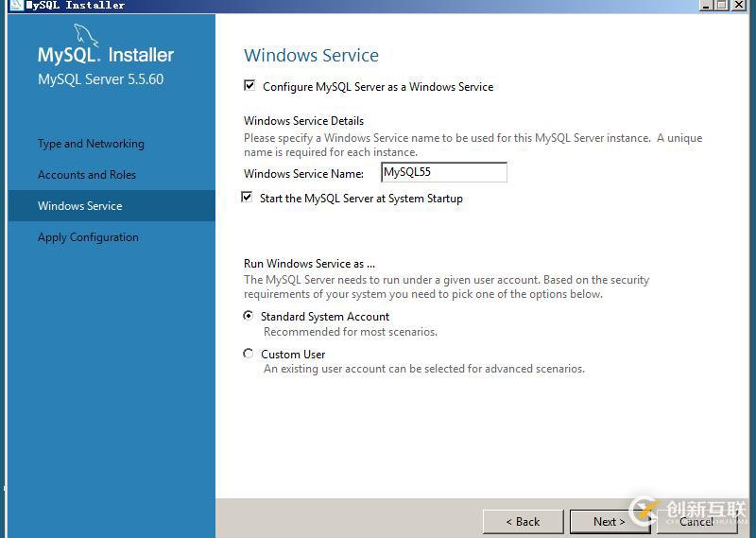This screenshot has width=756, height=538.
Task: Toggle Configure MySQL Server as Windows Service
Action: point(249,86)
